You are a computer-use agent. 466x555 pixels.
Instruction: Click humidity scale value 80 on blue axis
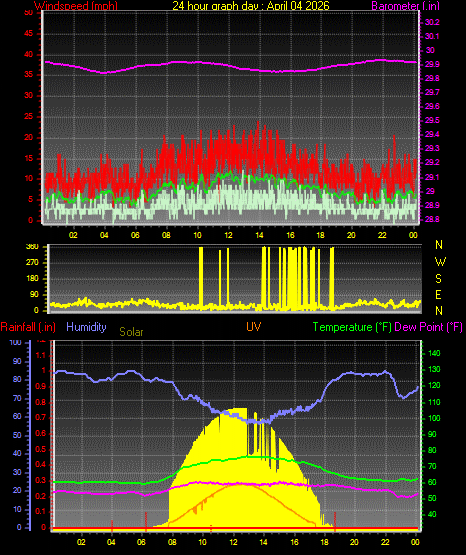tap(17, 379)
